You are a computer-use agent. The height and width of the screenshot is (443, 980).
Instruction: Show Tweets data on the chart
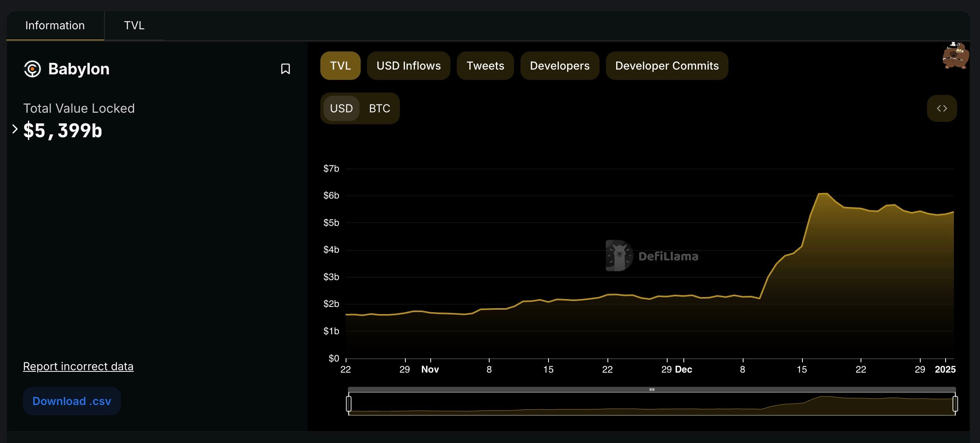pos(485,66)
